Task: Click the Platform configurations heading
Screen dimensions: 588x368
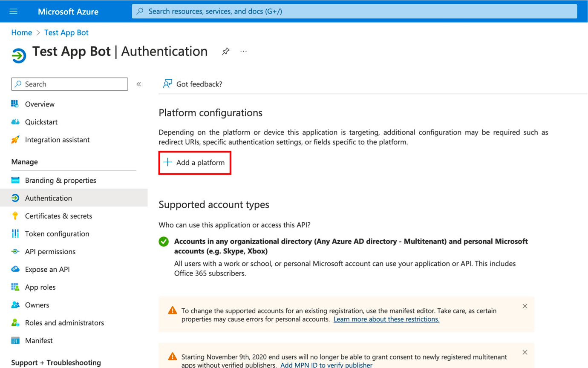Action: (210, 113)
